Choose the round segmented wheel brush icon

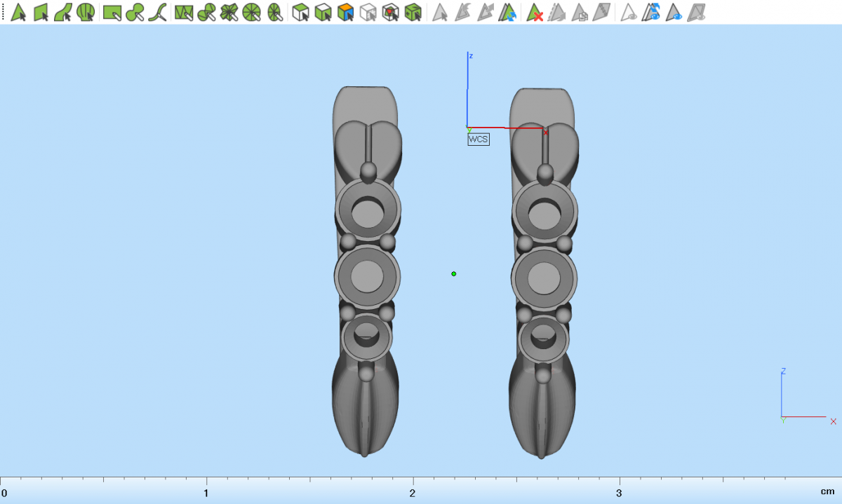point(252,12)
